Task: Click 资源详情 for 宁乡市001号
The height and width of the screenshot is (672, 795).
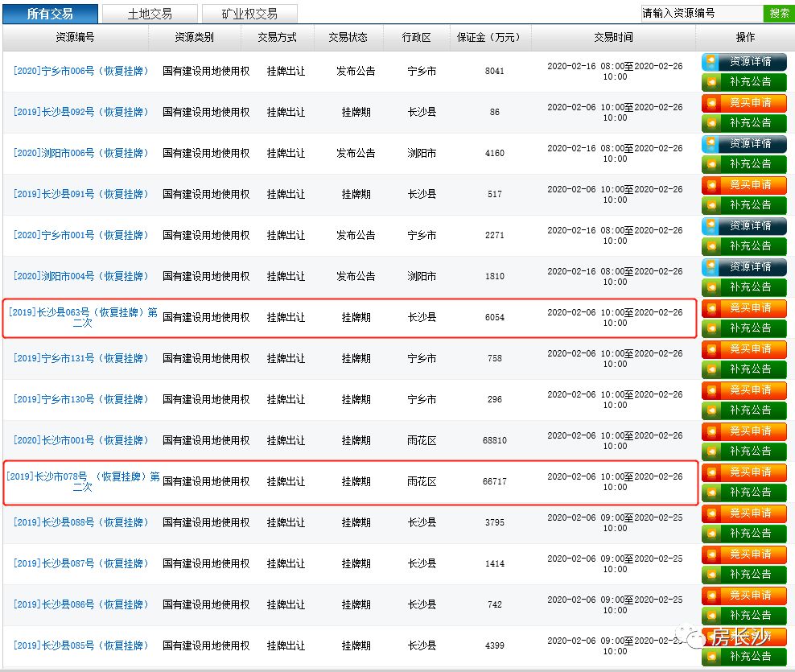Action: [744, 226]
